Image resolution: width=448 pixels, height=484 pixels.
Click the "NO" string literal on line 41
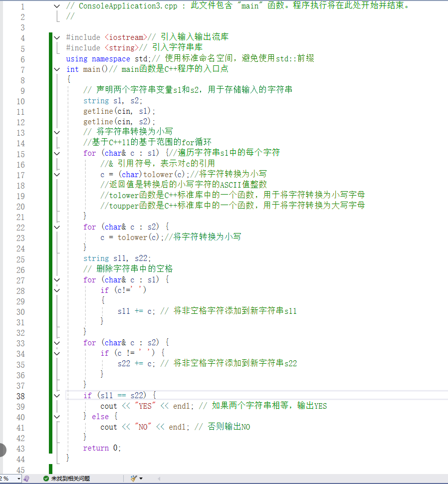pyautogui.click(x=143, y=427)
